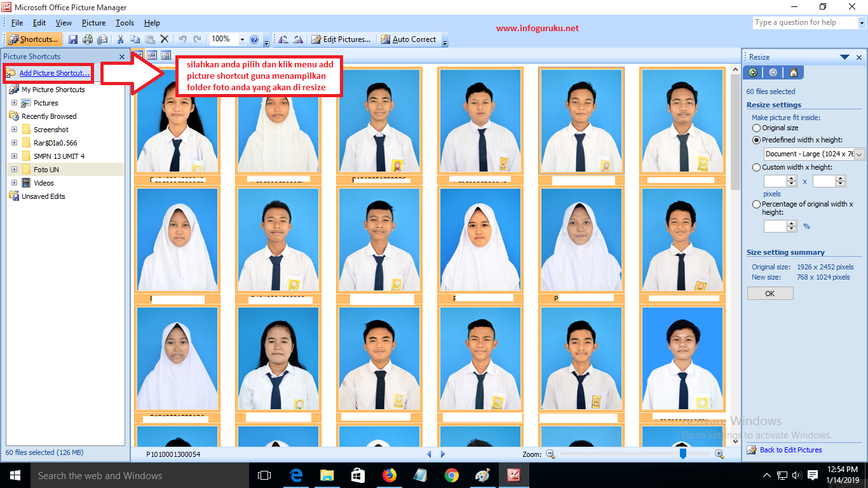Expand the Rar$DIa0.566 folder node
Screen dimensions: 868x488
pos(14,143)
